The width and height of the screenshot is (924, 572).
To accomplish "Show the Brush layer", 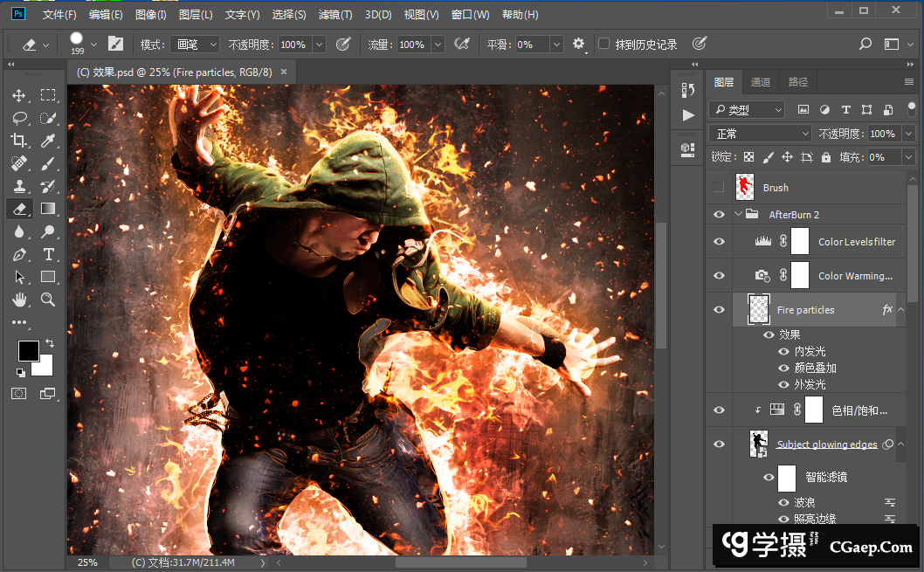I will pos(719,187).
